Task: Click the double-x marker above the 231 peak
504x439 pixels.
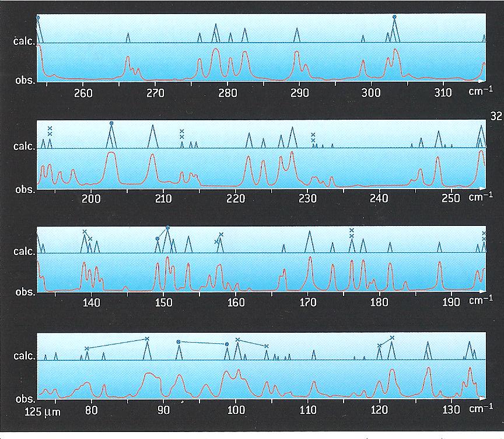Action: point(313,137)
